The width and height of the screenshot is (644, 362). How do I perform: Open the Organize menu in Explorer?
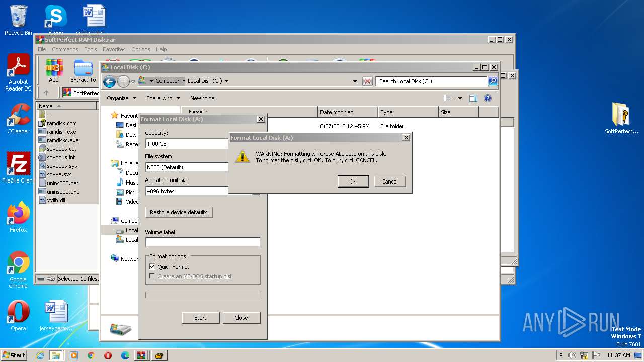[x=121, y=98]
